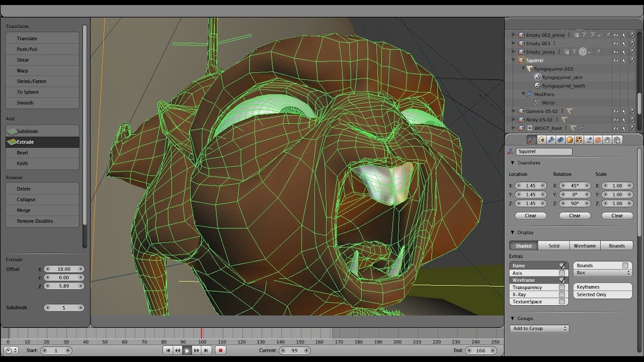Enable the TextureSpace checkbox

tap(562, 302)
